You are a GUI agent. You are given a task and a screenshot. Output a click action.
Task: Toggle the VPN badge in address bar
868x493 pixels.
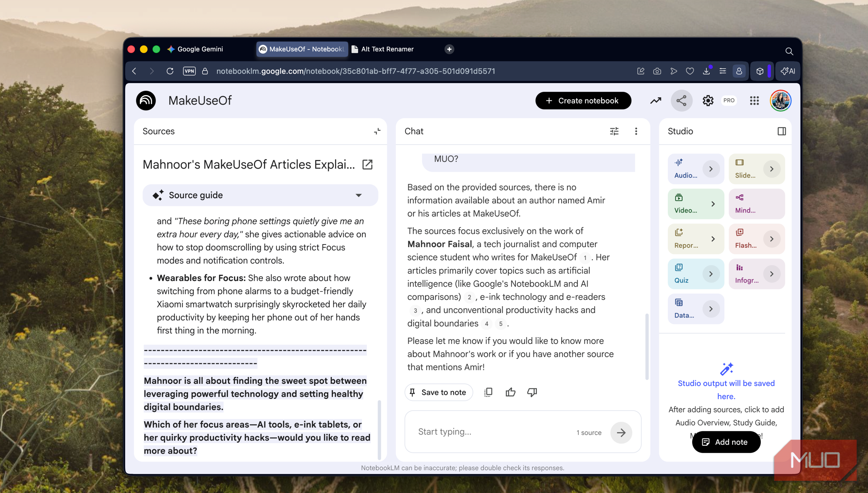pos(189,71)
